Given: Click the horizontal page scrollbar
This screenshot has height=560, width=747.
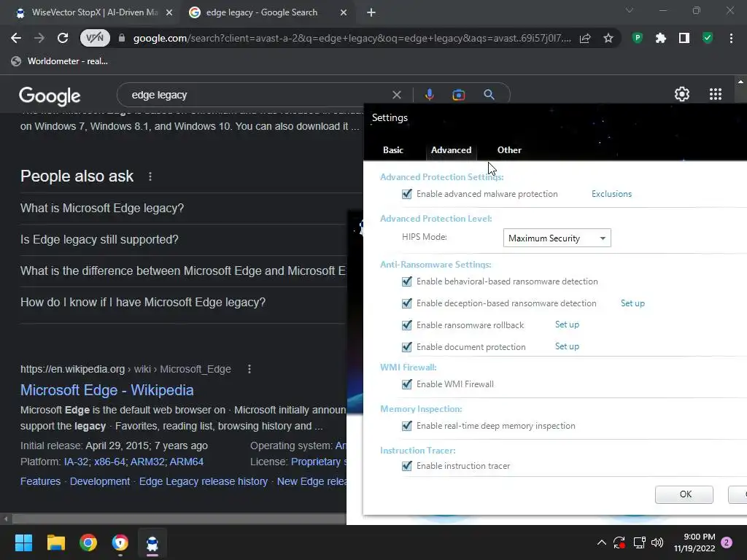Looking at the screenshot, I should 179,518.
